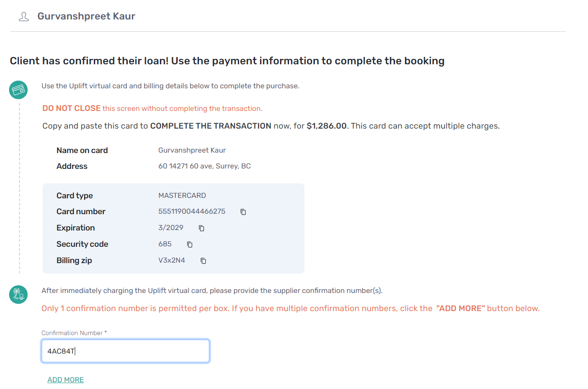This screenshot has width=588, height=389.
Task: Click the Name on card value
Action: (192, 150)
